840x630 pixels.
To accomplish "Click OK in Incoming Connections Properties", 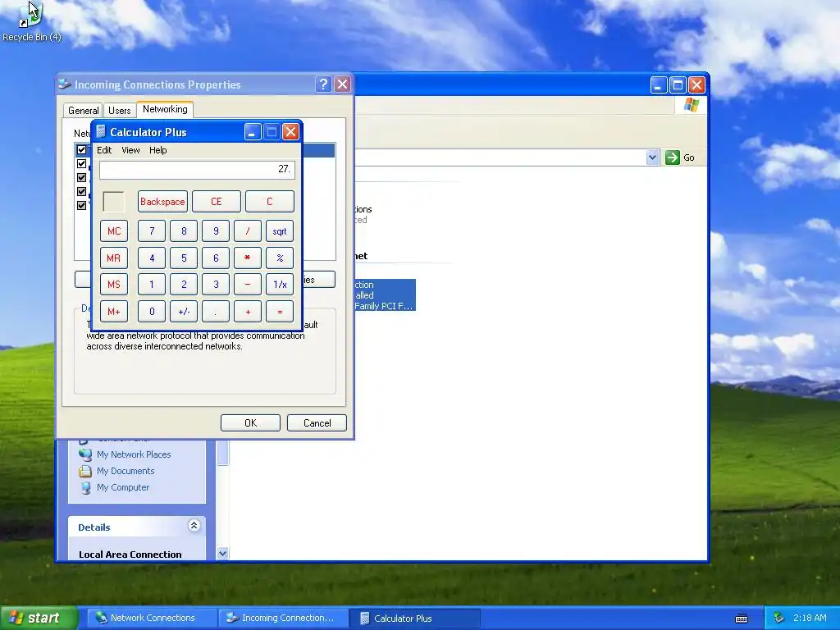I will pyautogui.click(x=250, y=422).
